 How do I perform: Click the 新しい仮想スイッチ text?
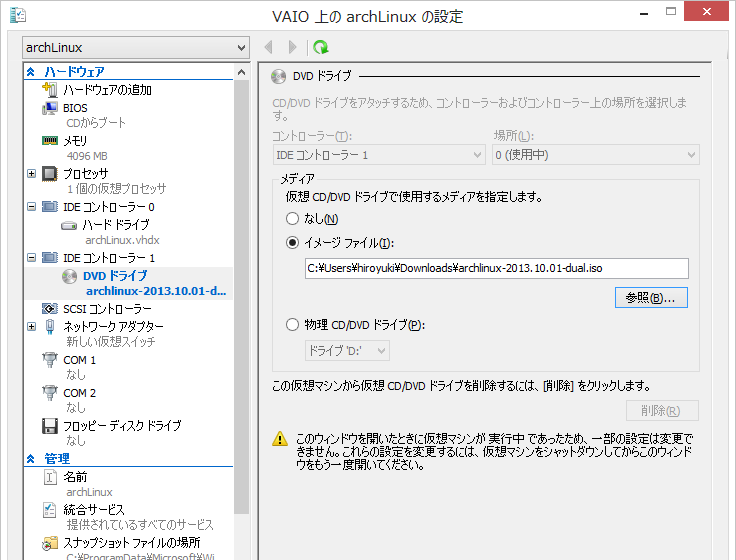coord(110,342)
